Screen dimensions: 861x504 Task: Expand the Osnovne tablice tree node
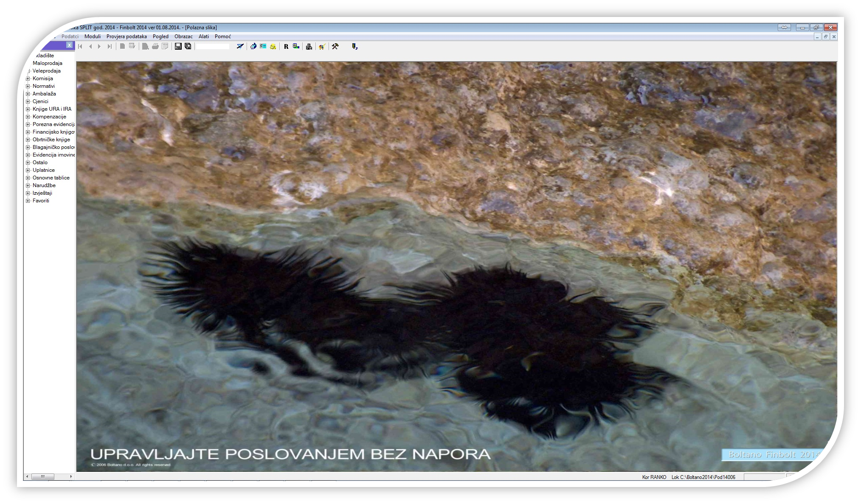click(x=28, y=178)
